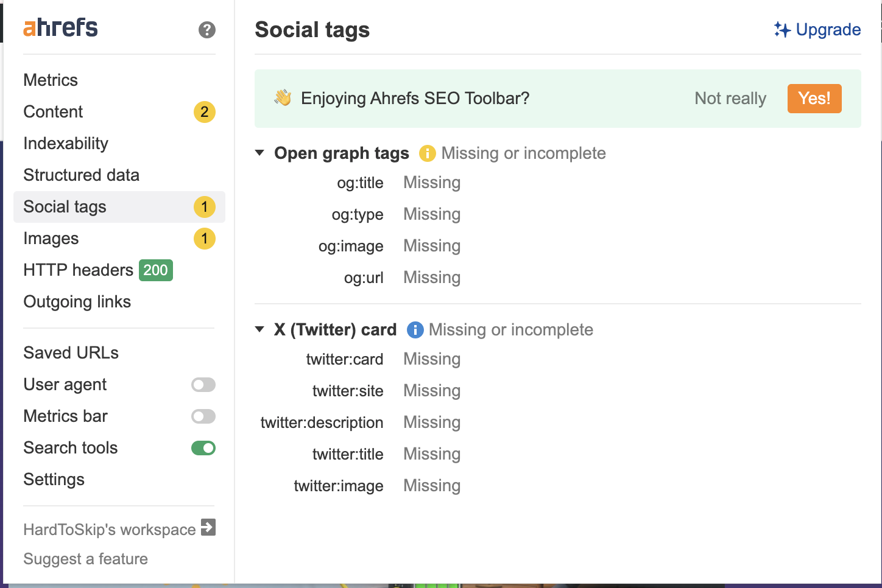Click the Yes! button
The image size is (882, 588).
pos(814,98)
